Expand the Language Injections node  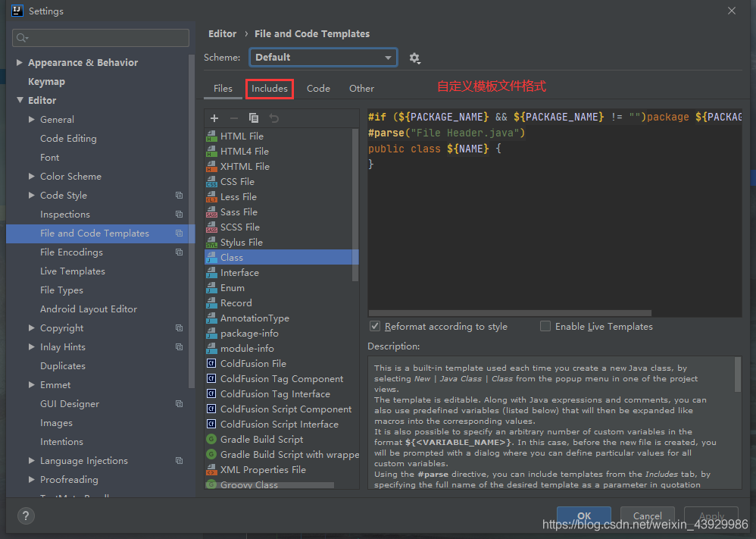coord(32,460)
